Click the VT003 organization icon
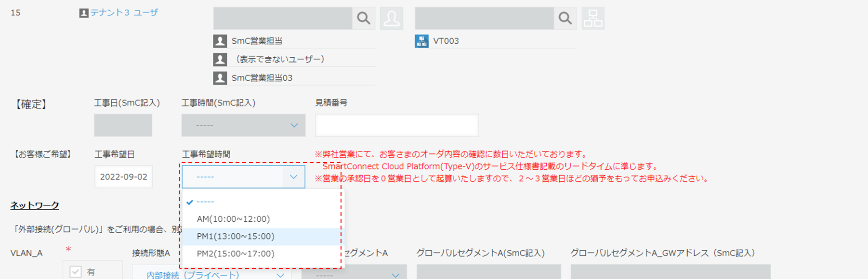This screenshot has width=868, height=279. [x=421, y=41]
